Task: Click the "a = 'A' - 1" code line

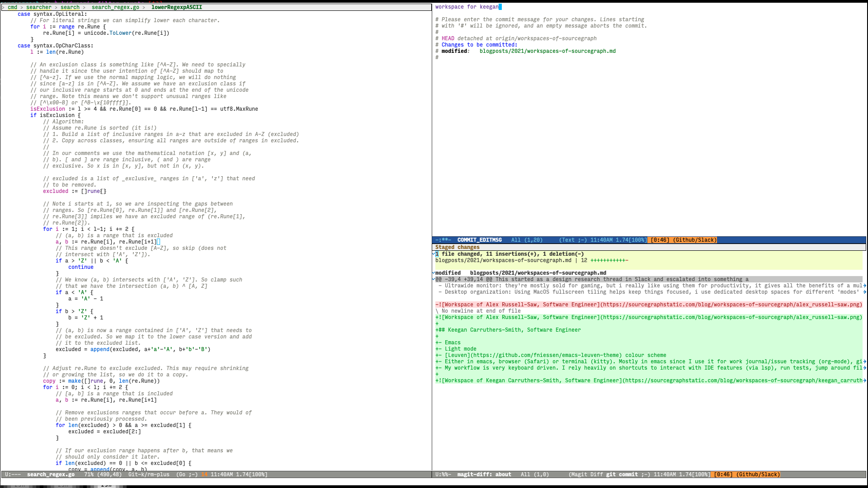Action: [85, 299]
